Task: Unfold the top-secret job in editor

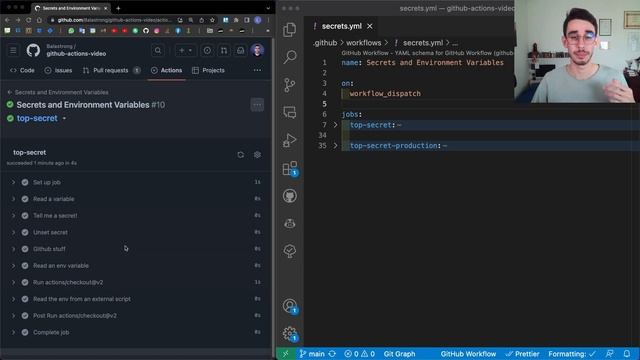Action: pyautogui.click(x=336, y=125)
